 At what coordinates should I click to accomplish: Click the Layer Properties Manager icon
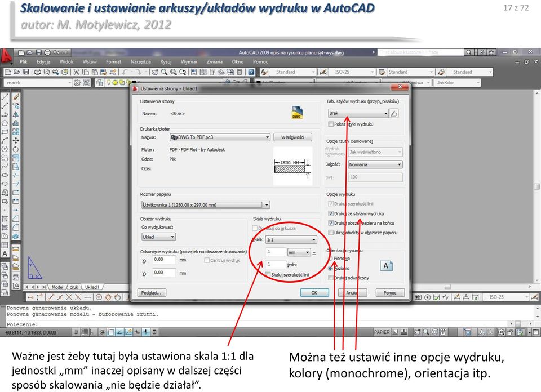click(x=99, y=83)
